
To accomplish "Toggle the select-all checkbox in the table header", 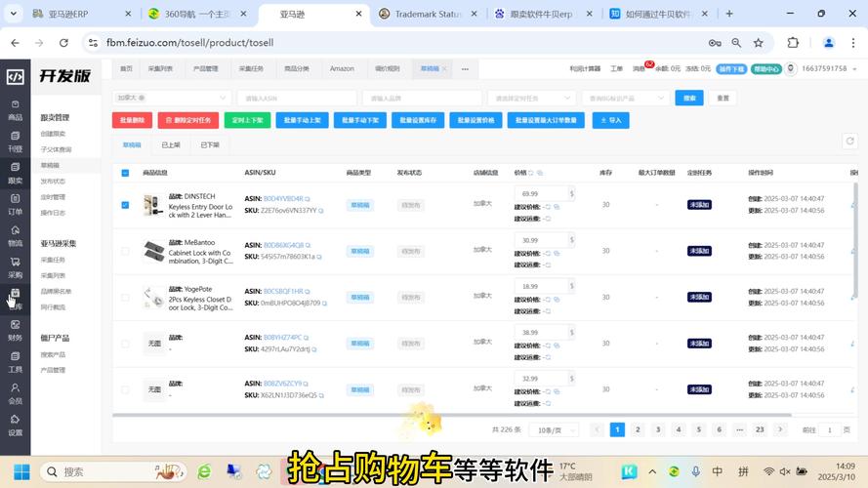I will point(125,173).
